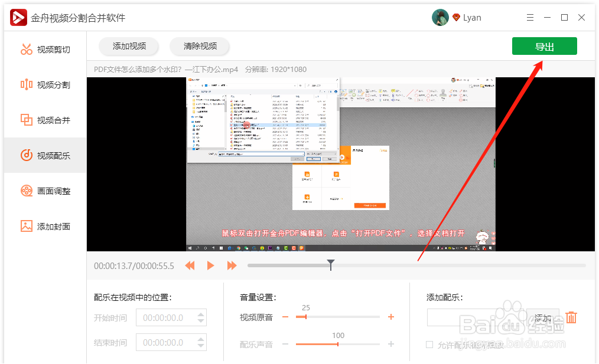
Task: Minimize the application window
Action: (x=547, y=18)
